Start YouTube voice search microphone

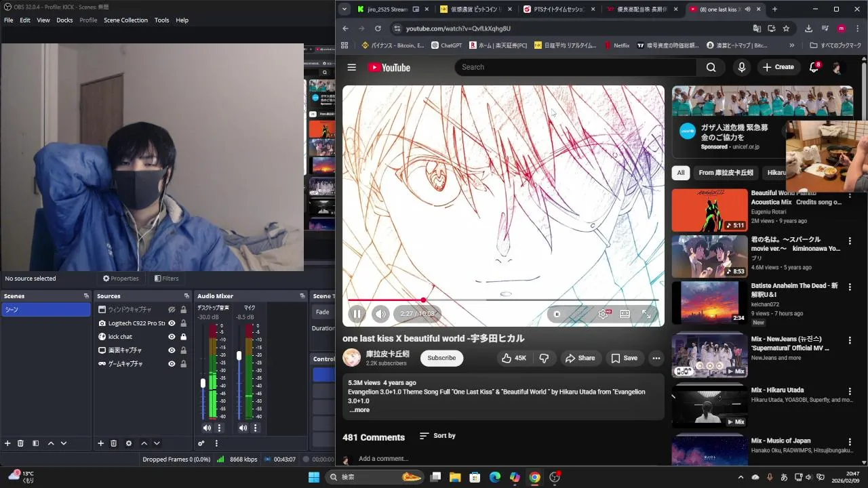click(742, 67)
